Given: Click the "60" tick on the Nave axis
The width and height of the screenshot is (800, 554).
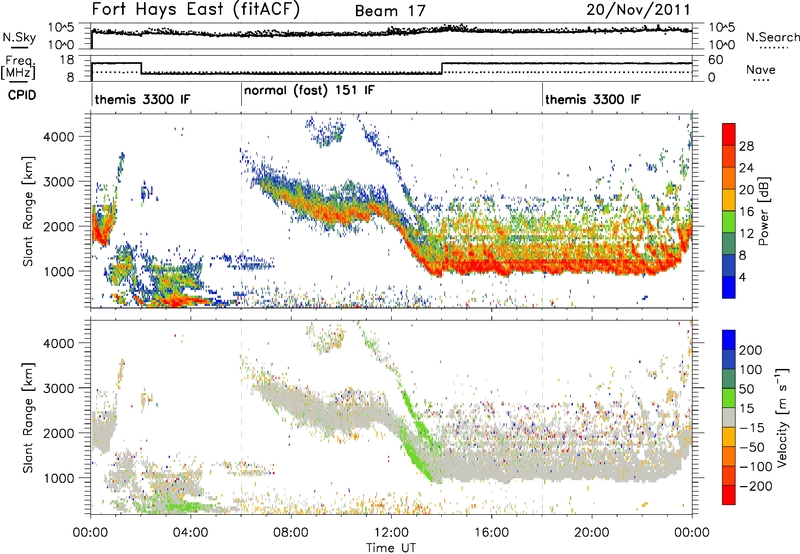Looking at the screenshot, I should point(716,60).
